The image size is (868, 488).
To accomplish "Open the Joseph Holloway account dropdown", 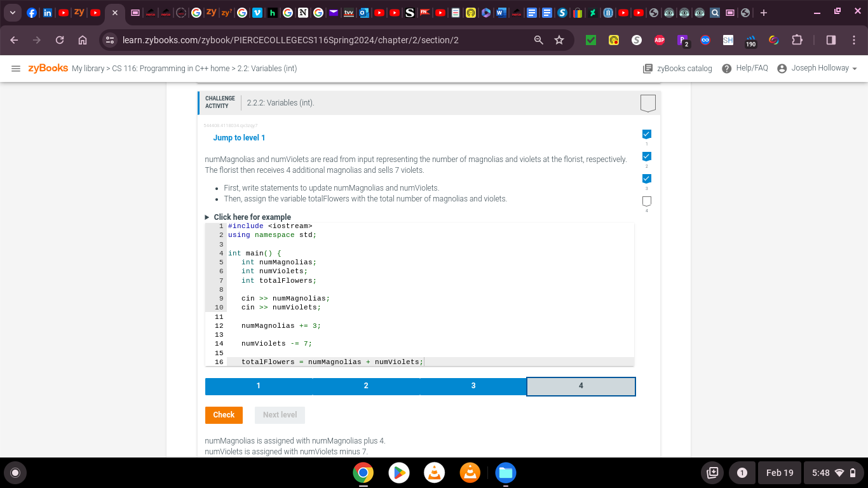I will (820, 68).
